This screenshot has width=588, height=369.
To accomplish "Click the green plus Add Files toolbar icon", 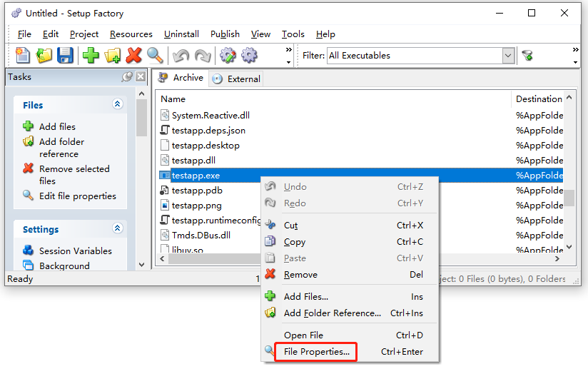I will click(91, 55).
